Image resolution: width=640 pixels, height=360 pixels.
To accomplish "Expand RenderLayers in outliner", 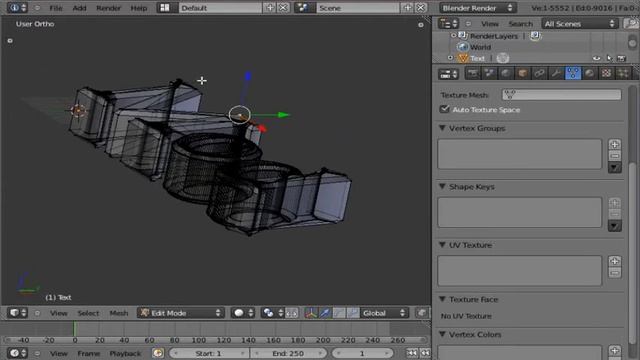I will tap(453, 36).
